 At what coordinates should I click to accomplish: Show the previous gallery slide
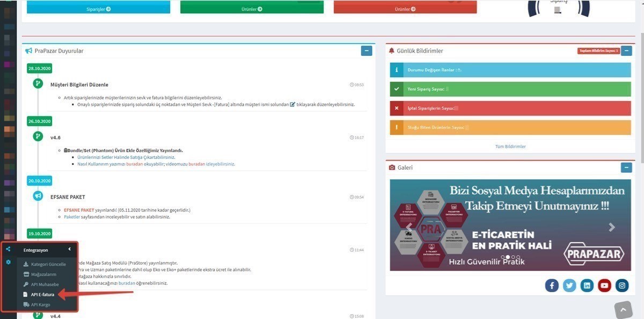tap(409, 227)
